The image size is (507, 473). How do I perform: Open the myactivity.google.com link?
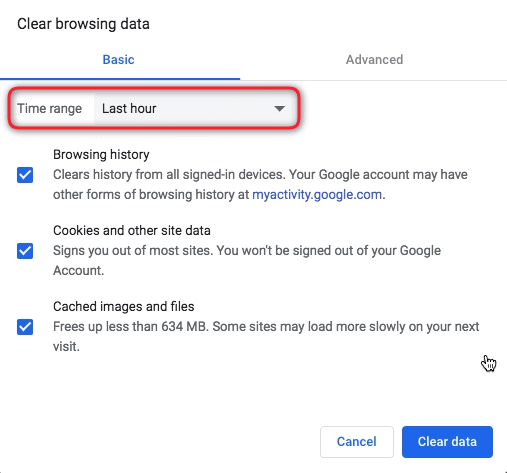tap(317, 194)
